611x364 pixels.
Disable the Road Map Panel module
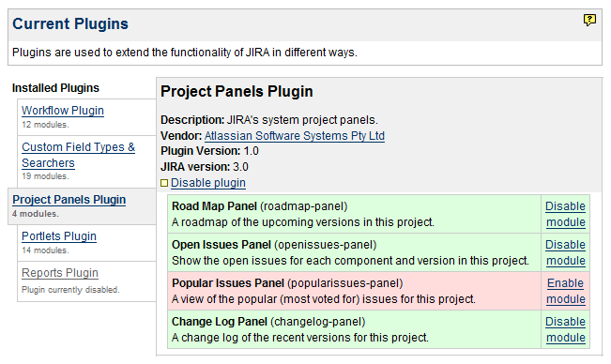pos(565,214)
